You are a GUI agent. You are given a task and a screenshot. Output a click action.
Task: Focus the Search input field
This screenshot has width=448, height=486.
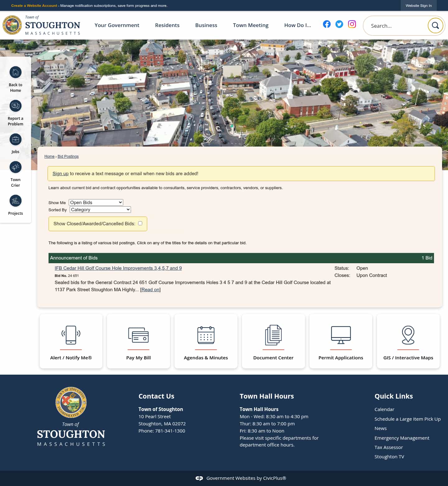[x=397, y=26]
